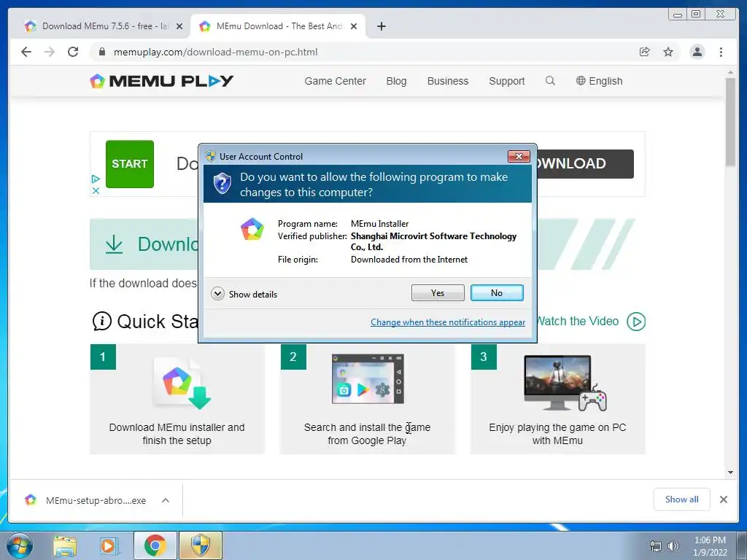Click step 2 Google Play emulator image
The height and width of the screenshot is (560, 747).
coord(368,379)
